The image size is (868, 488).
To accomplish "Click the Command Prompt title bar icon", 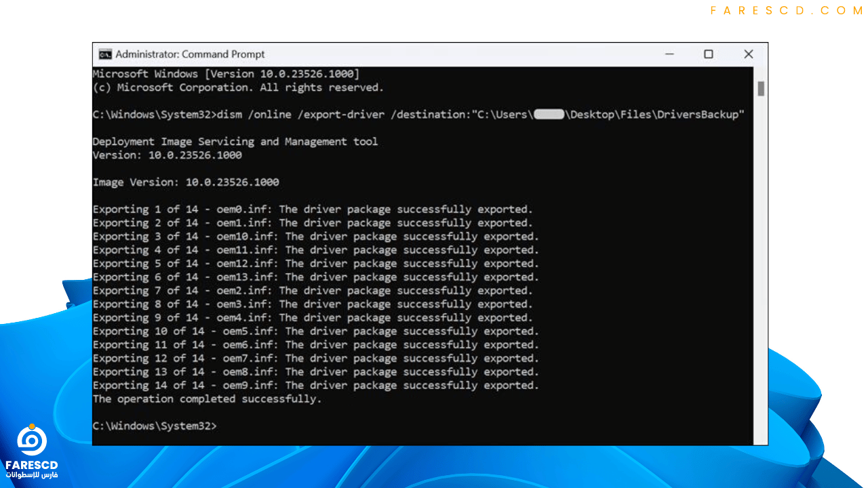I will pos(105,54).
